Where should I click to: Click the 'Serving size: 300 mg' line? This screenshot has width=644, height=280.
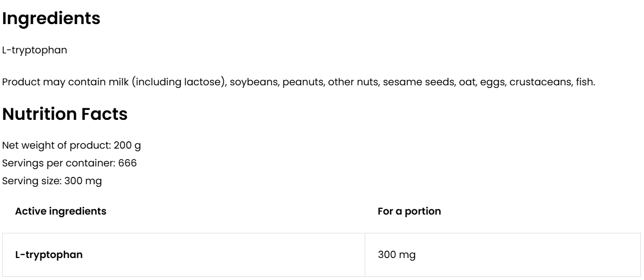52,181
